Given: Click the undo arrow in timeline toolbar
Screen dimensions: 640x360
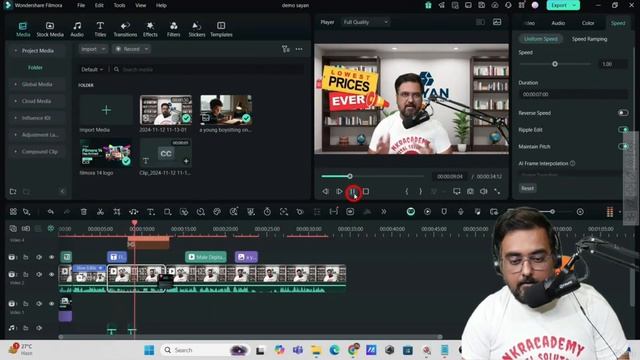Looking at the screenshot, I should (x=51, y=212).
